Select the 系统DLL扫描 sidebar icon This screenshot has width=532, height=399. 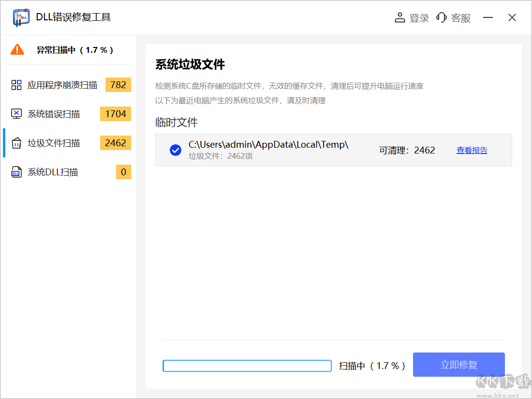(16, 172)
